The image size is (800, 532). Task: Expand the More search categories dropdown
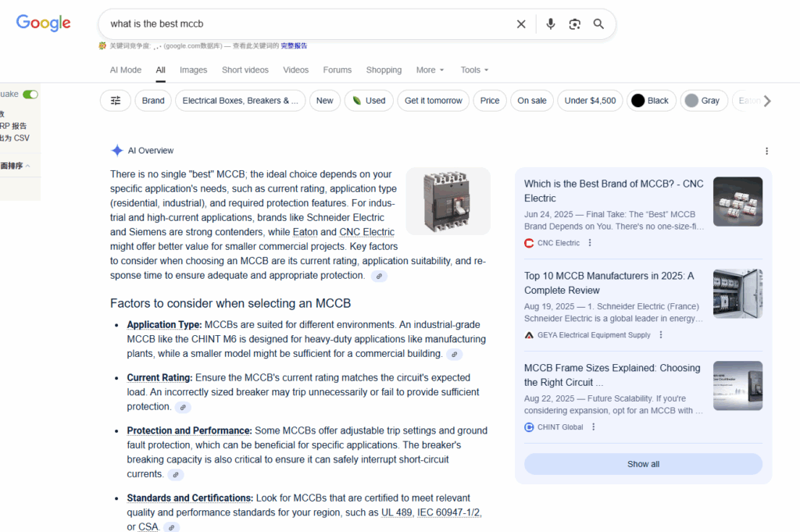(430, 70)
